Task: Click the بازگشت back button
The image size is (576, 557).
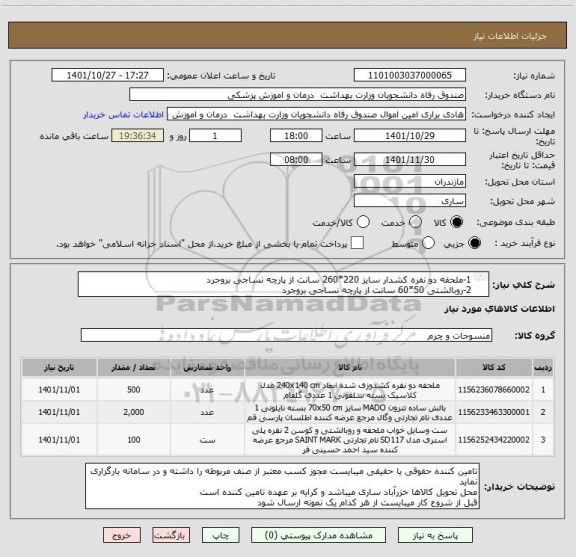Action: (x=171, y=536)
